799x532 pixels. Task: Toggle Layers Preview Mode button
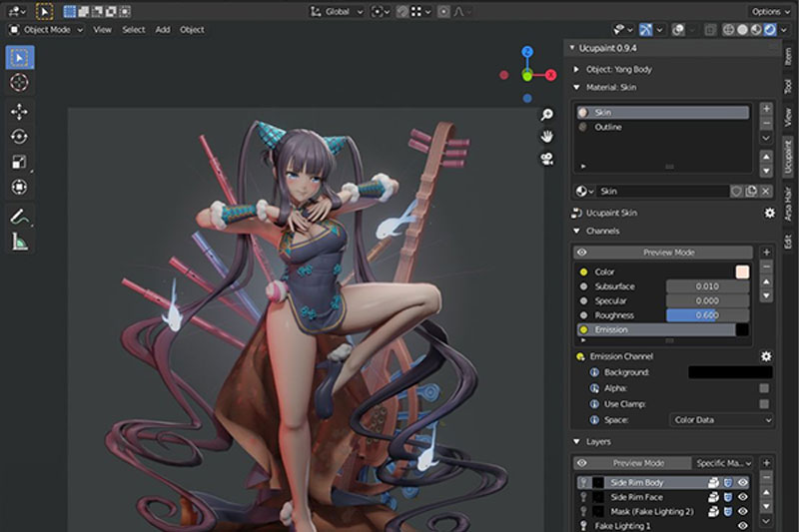click(x=632, y=463)
